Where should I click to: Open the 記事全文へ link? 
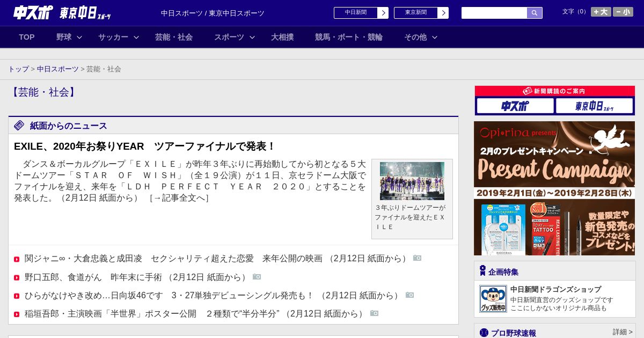[179, 198]
